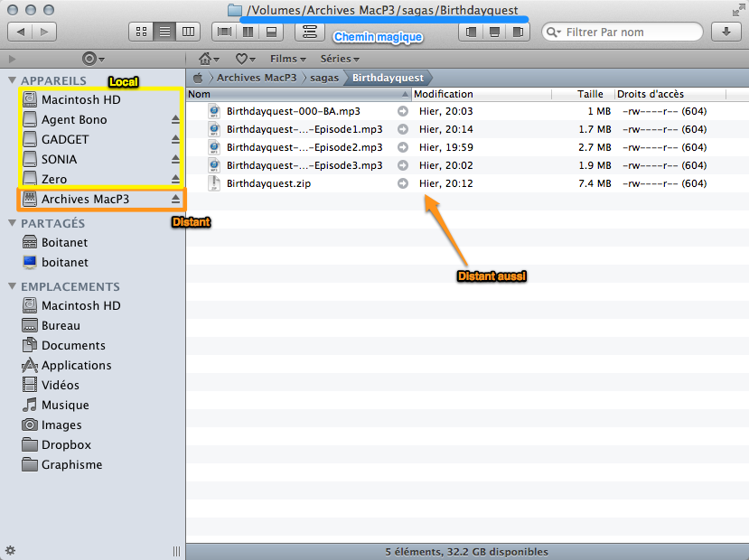Viewport: 749px width, 560px height.
Task: Click the download arrow toolbar button
Action: tap(726, 32)
